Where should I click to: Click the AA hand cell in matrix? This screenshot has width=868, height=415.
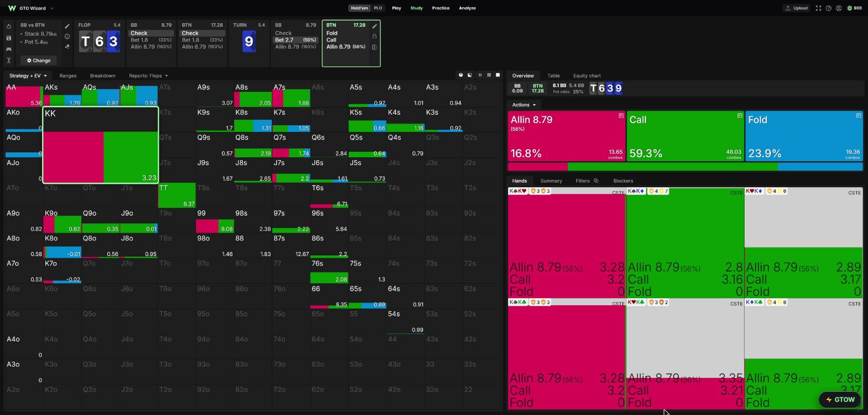pos(24,95)
